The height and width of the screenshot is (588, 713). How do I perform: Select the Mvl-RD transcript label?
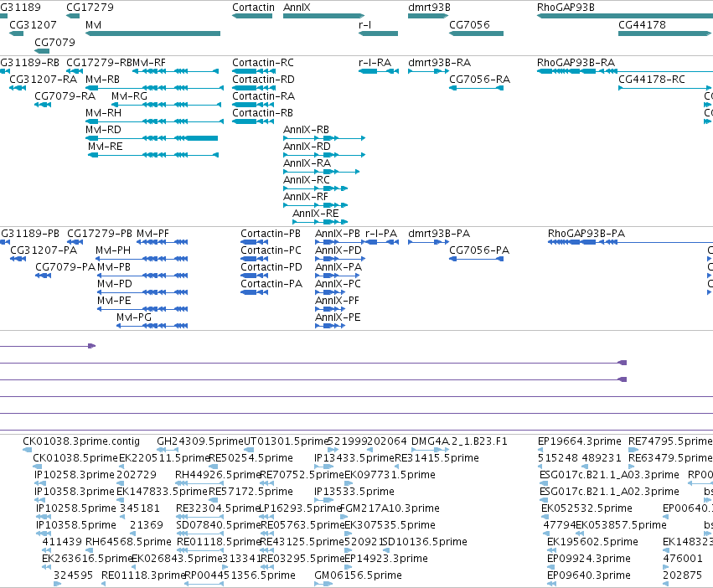click(104, 130)
